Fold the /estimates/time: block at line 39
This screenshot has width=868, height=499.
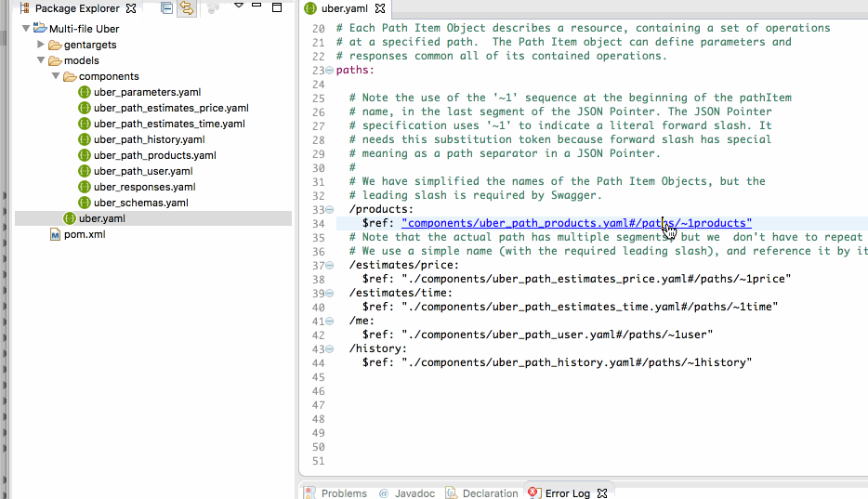coord(329,294)
